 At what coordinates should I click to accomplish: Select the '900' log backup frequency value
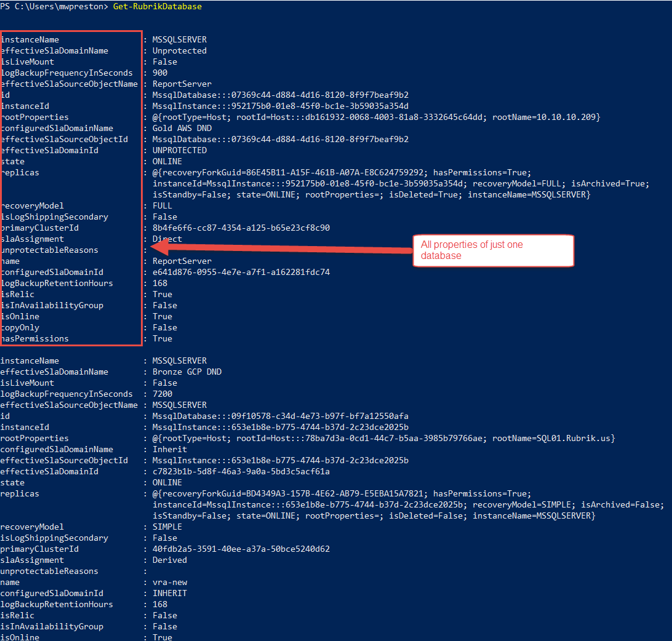pos(160,73)
